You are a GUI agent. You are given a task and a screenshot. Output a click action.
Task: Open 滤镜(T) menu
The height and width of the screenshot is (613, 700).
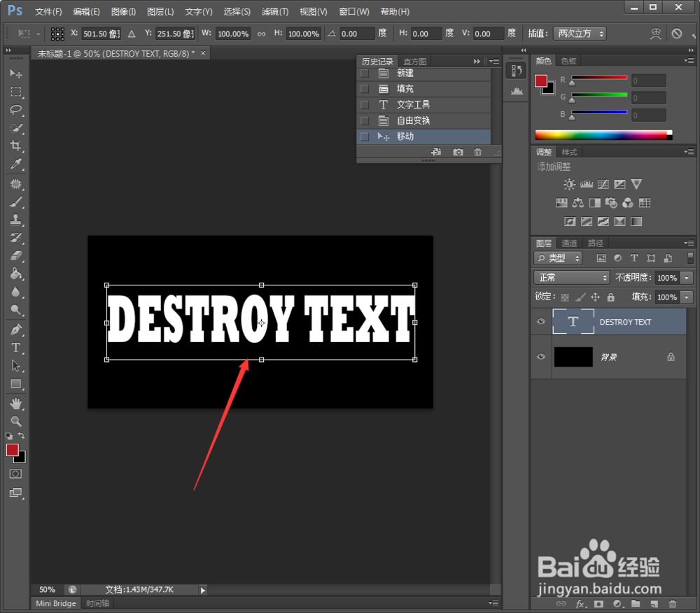tap(275, 12)
